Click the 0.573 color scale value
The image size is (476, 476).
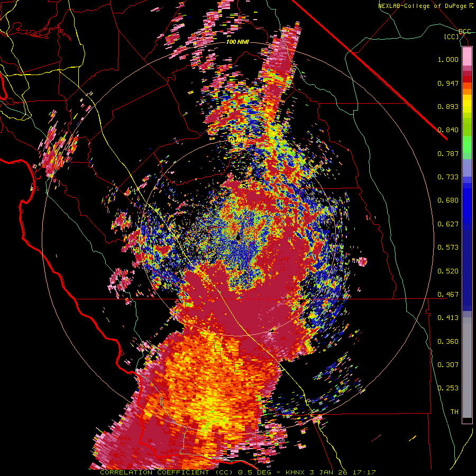pyautogui.click(x=448, y=248)
